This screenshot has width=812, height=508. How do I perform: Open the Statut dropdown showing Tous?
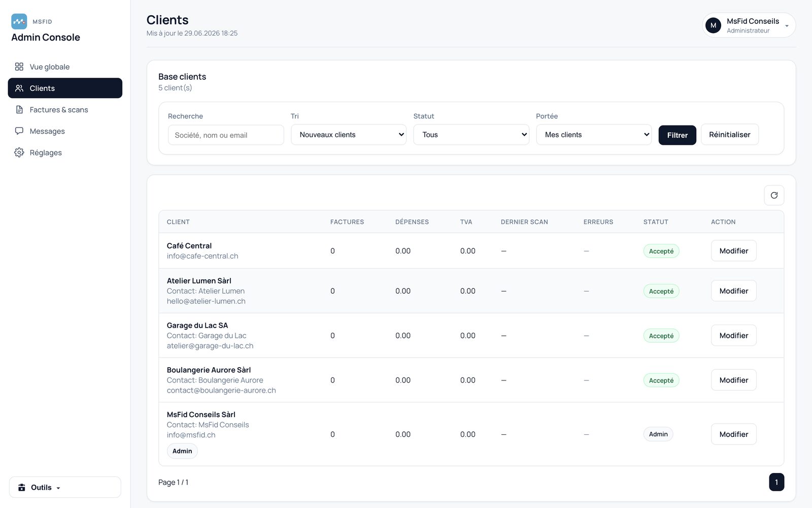pos(471,135)
